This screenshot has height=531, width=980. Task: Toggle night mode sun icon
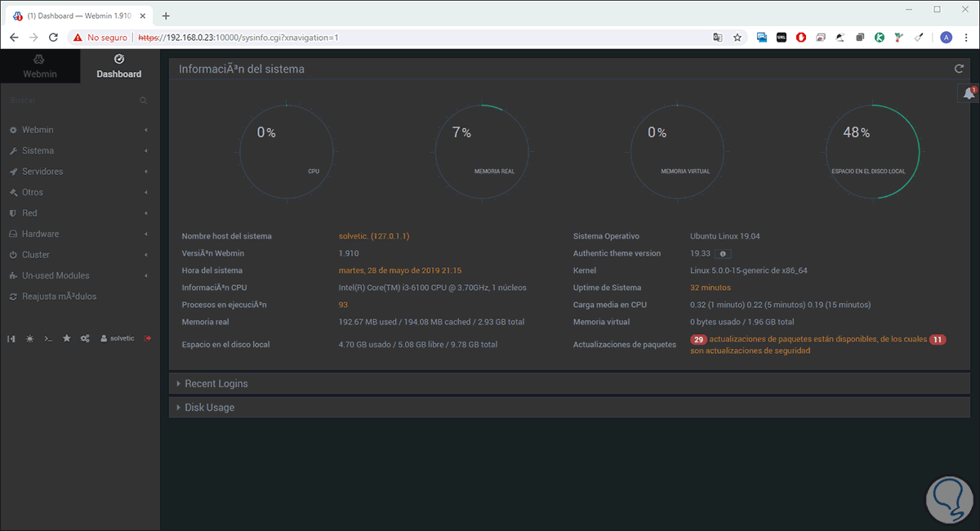click(30, 338)
